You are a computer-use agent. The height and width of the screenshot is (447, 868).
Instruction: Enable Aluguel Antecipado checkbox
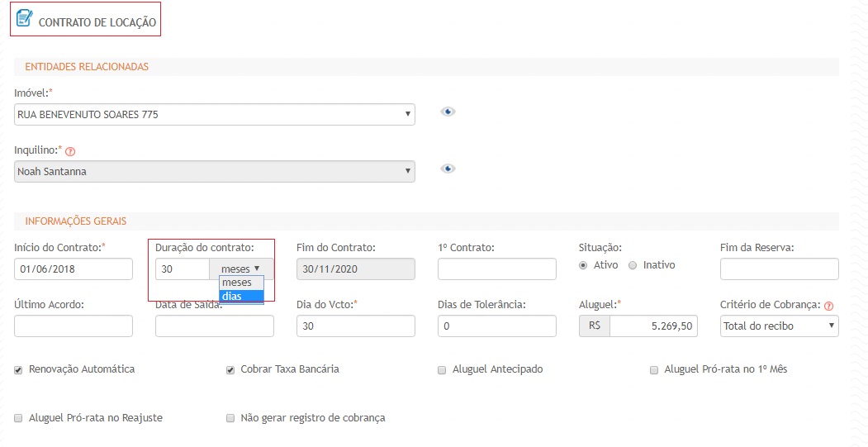442,370
